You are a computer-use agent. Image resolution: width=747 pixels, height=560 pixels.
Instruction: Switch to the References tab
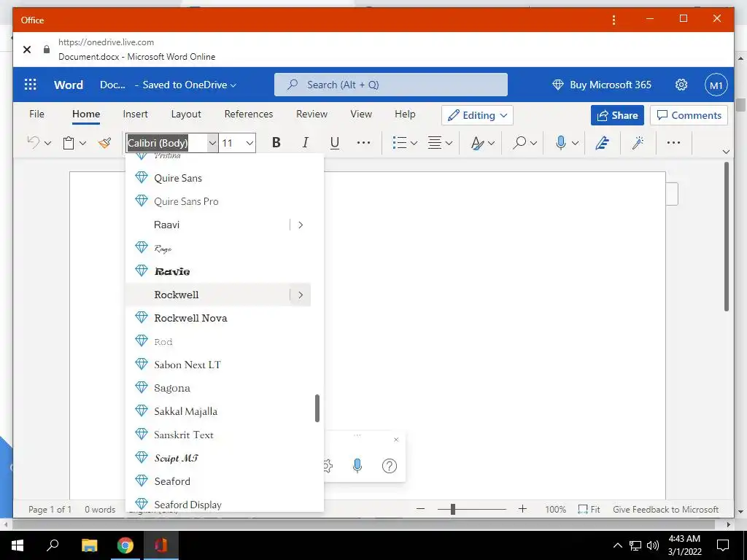point(249,114)
